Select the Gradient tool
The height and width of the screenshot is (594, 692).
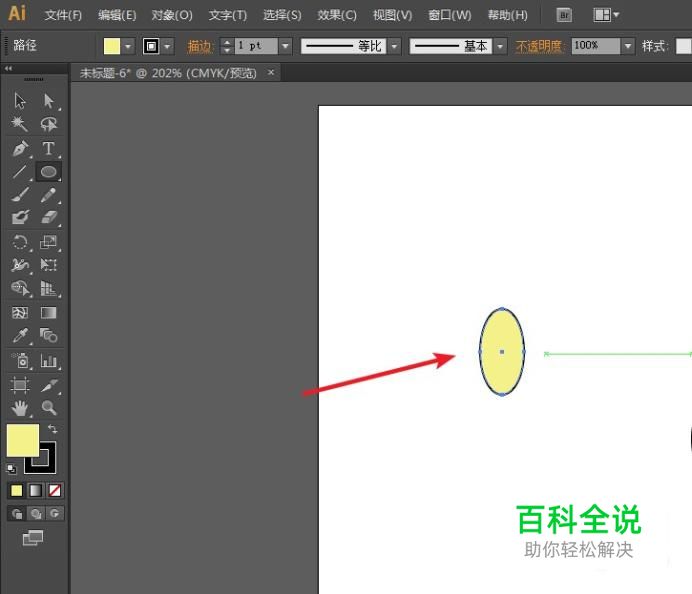(x=49, y=312)
